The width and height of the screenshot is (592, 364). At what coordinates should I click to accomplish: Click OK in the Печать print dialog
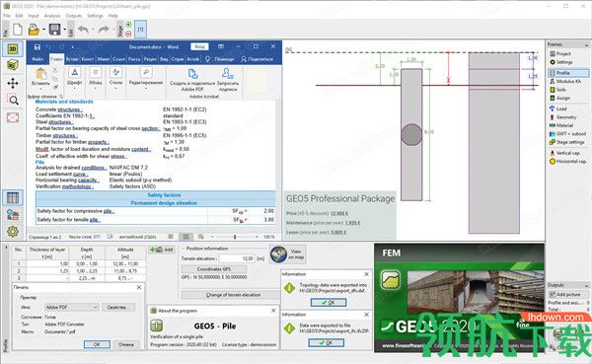click(x=97, y=344)
